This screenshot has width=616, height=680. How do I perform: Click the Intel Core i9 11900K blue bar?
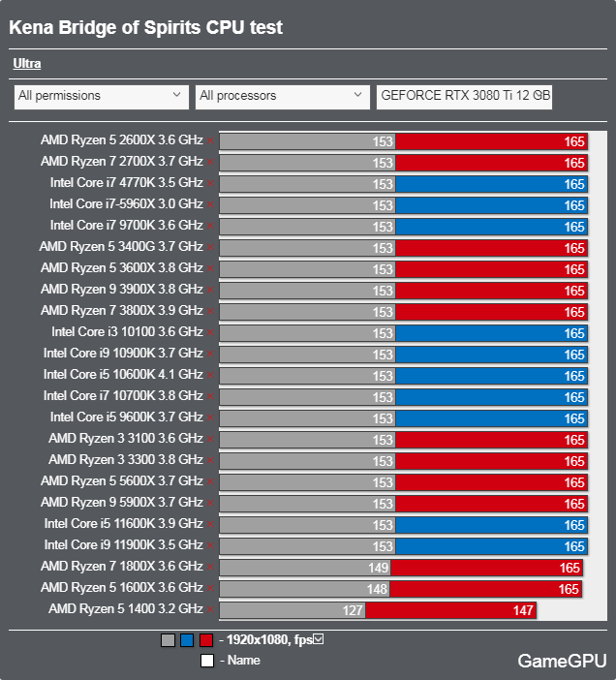[491, 546]
